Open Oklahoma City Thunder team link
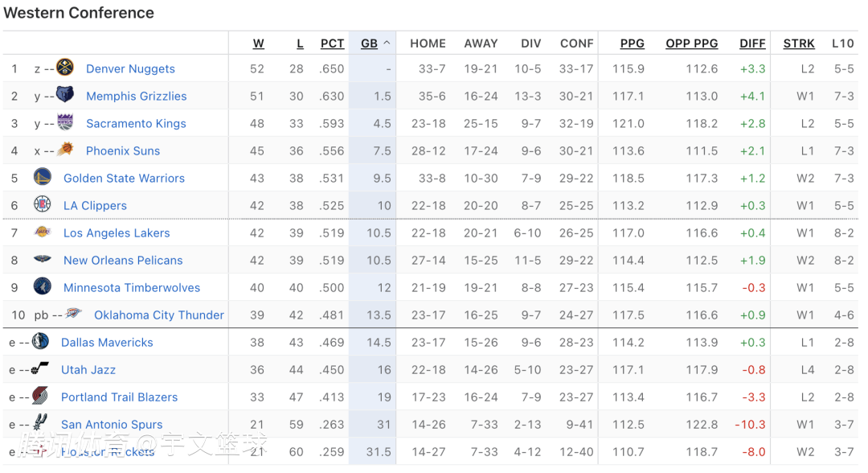 [x=159, y=315]
